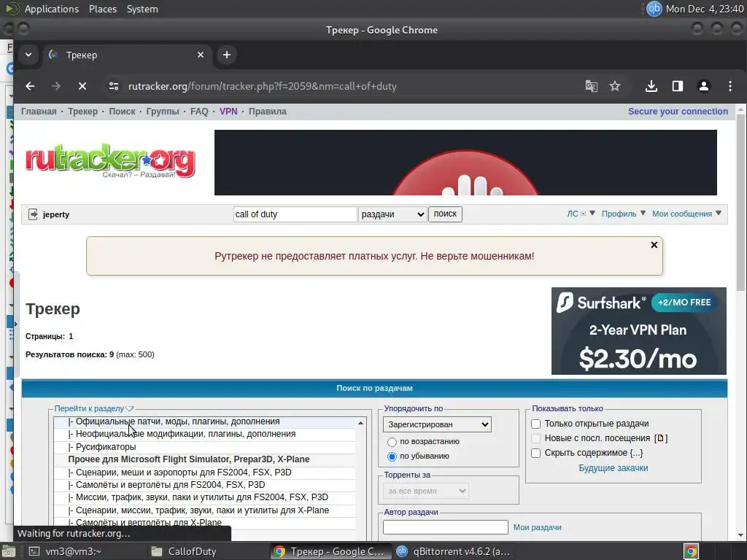The height and width of the screenshot is (560, 747).
Task: Go to Главная in site navigation
Action: click(x=39, y=112)
